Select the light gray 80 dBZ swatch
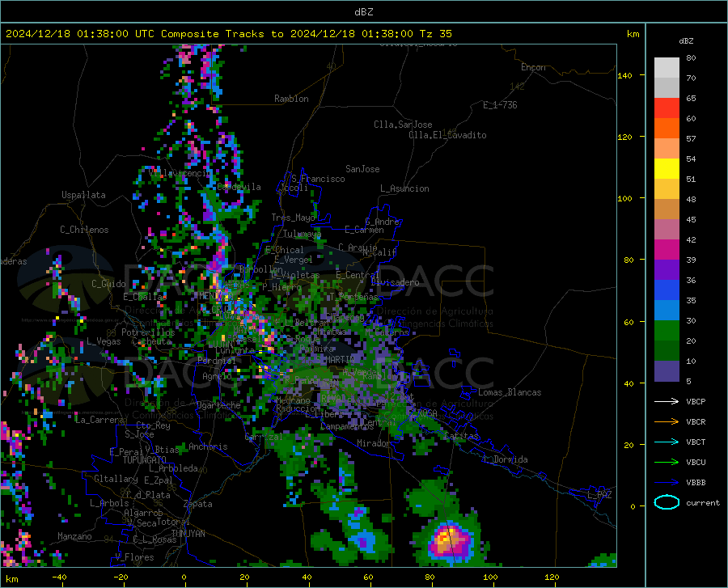 [667, 68]
